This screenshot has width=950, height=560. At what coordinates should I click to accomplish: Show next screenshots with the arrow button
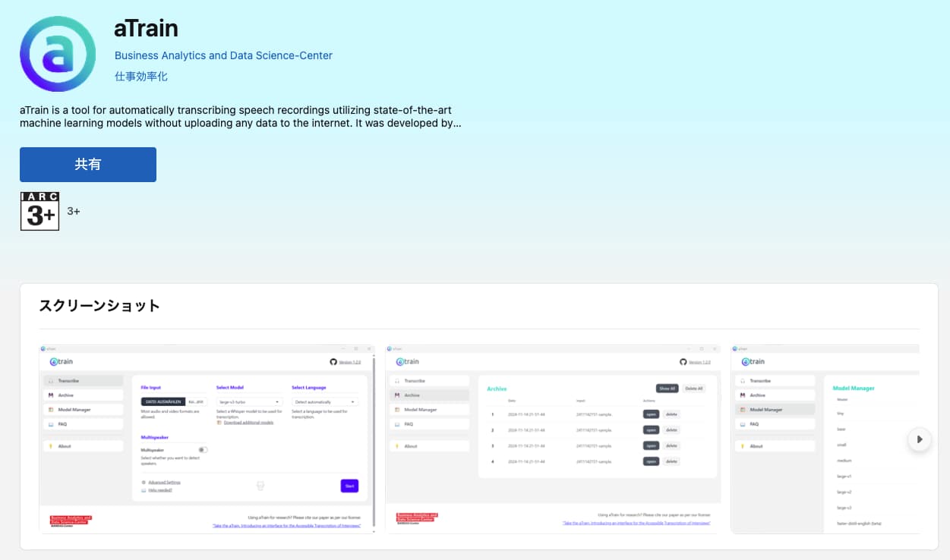click(x=920, y=439)
